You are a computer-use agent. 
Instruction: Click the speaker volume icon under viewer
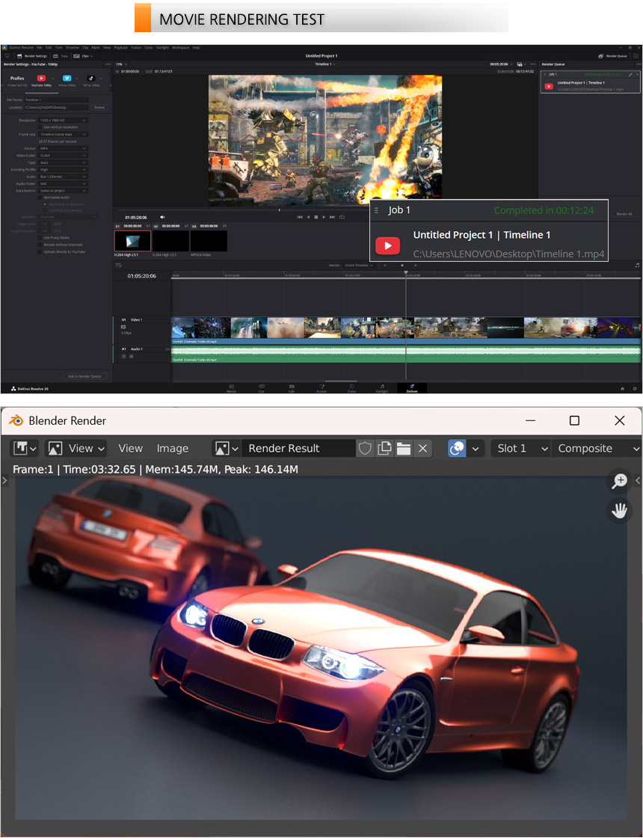tap(162, 217)
